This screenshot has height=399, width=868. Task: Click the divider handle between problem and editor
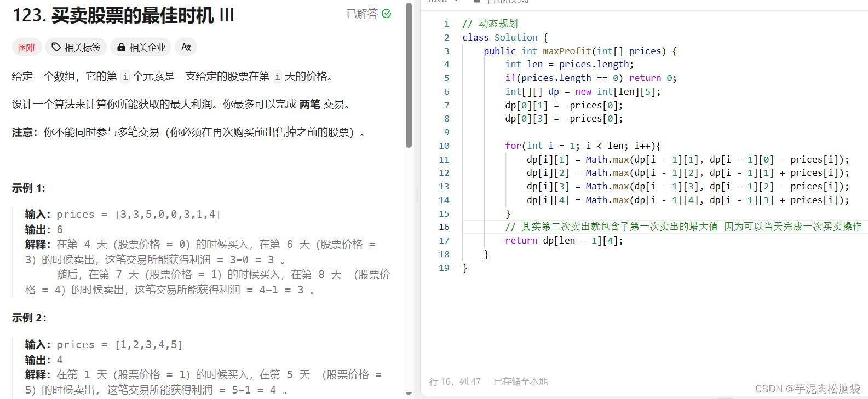[x=417, y=194]
